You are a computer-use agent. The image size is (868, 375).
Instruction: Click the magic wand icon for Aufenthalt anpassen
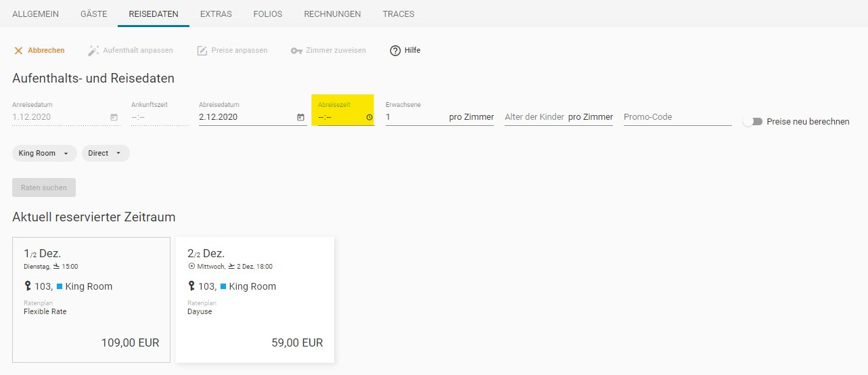[93, 51]
